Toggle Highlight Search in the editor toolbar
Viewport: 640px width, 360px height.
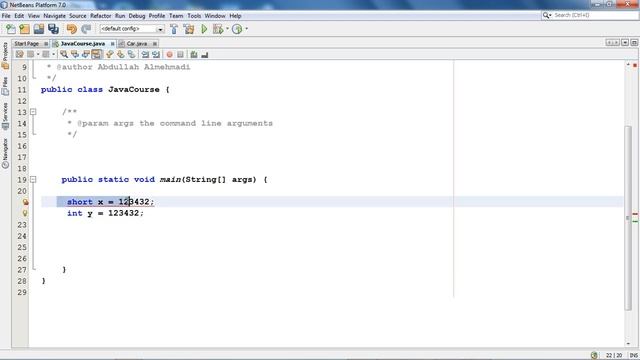coord(97,54)
